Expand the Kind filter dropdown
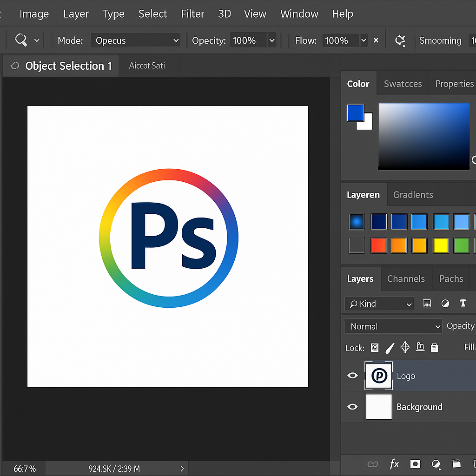This screenshot has width=476, height=476. [409, 304]
